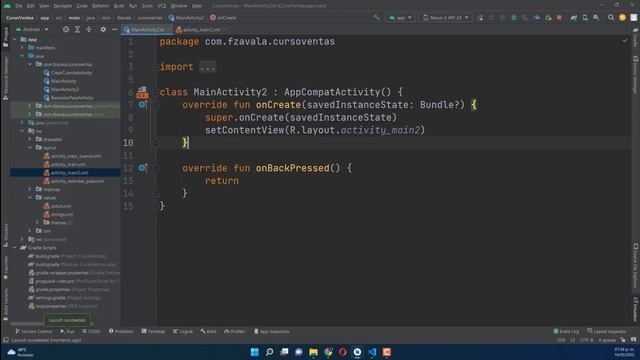Open Search Everywhere magnifier icon

coord(611,18)
